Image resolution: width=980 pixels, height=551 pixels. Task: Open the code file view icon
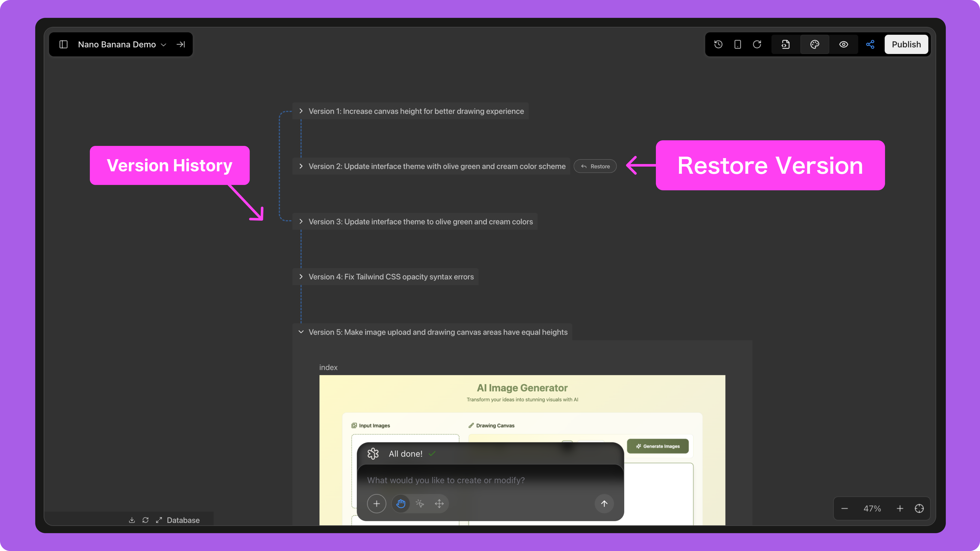click(786, 44)
